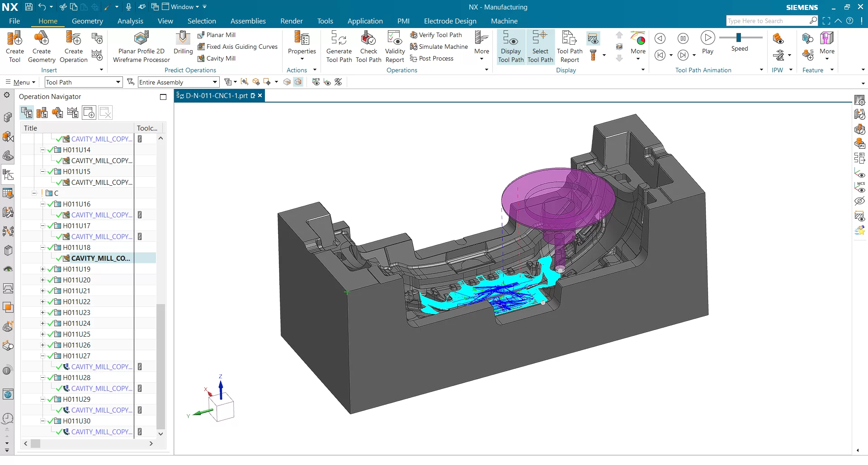Switch to Machining Method View

point(73,113)
